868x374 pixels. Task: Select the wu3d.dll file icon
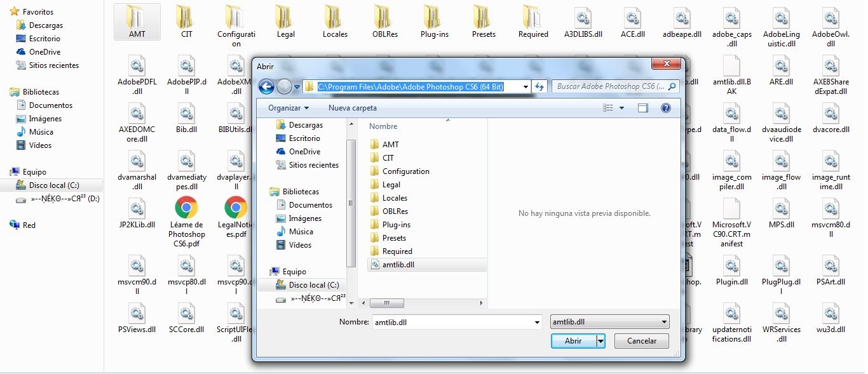pos(831,312)
